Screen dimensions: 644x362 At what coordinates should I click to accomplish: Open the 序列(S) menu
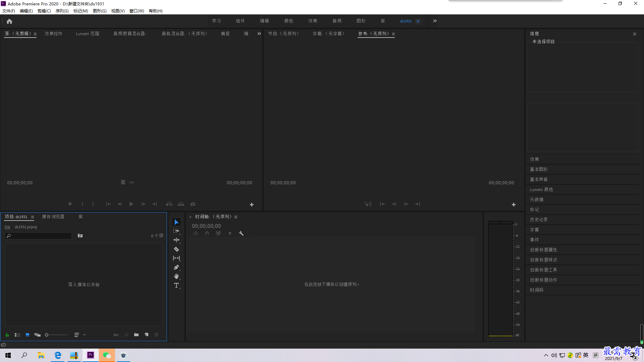(x=62, y=11)
